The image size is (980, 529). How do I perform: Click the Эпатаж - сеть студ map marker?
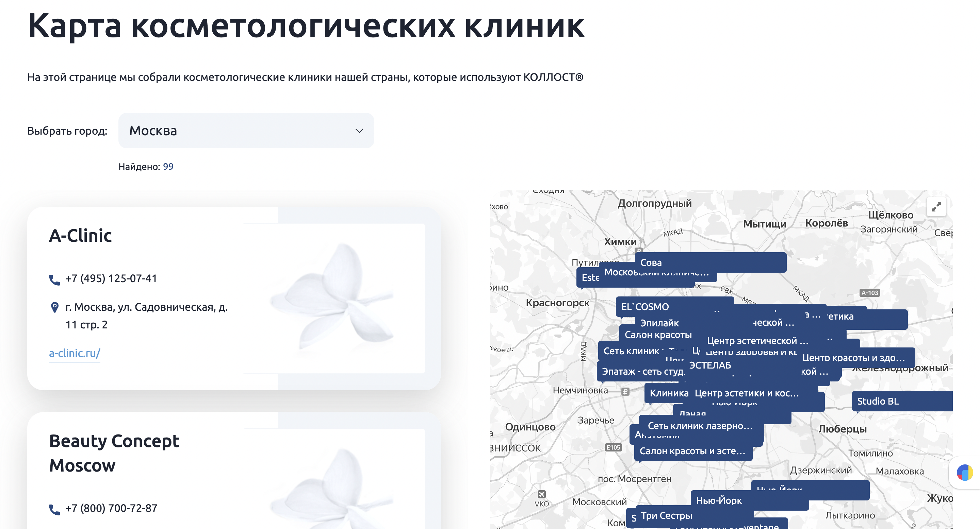point(642,371)
